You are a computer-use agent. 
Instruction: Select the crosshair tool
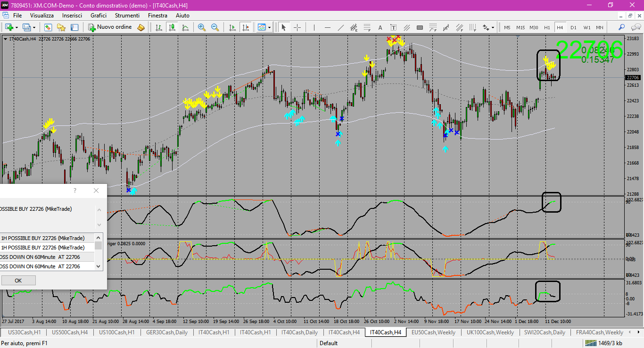(x=297, y=27)
